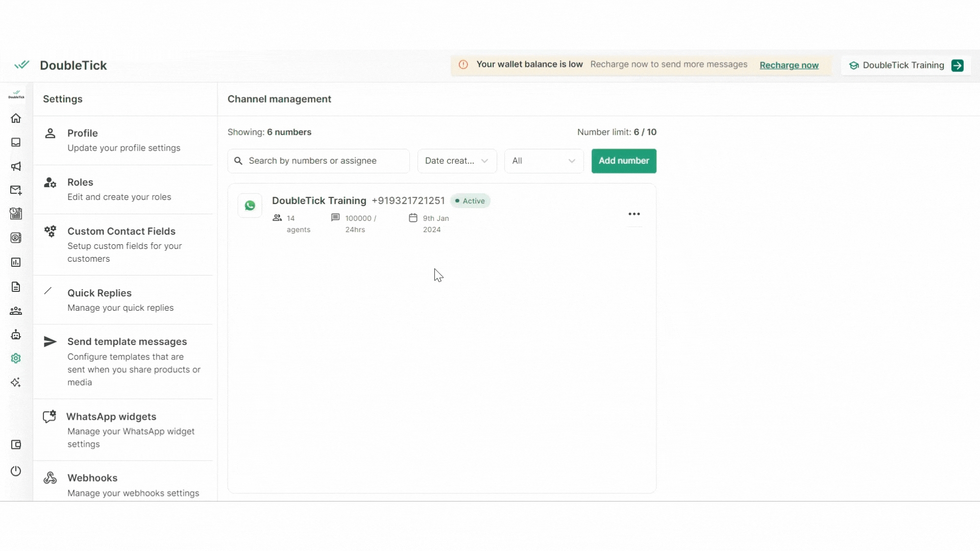Expand the All filter dropdown

tap(544, 161)
